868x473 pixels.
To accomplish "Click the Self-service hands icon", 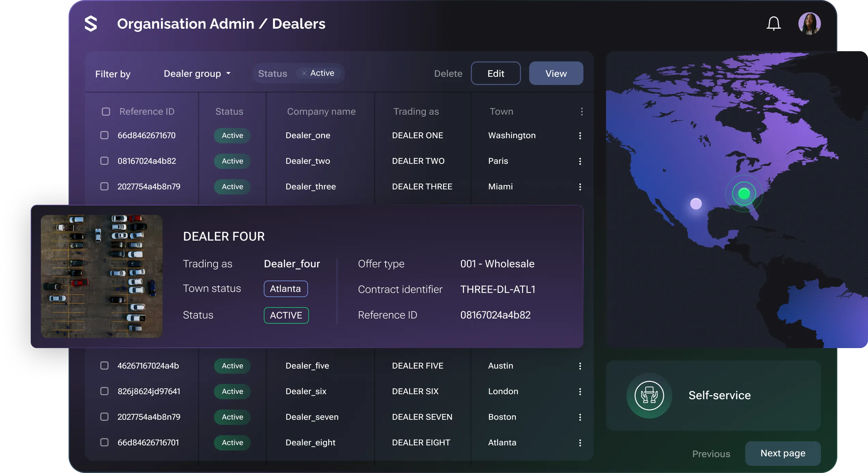I will tap(649, 396).
